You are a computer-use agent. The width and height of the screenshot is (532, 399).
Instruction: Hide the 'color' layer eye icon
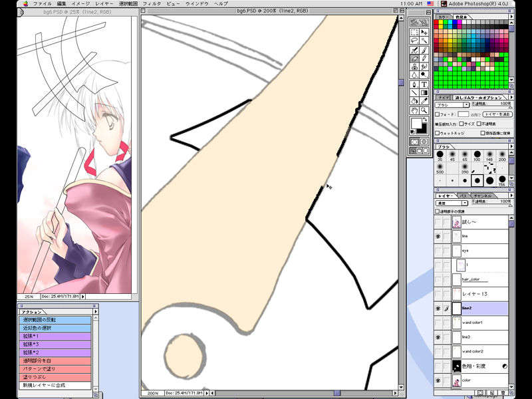(x=438, y=380)
